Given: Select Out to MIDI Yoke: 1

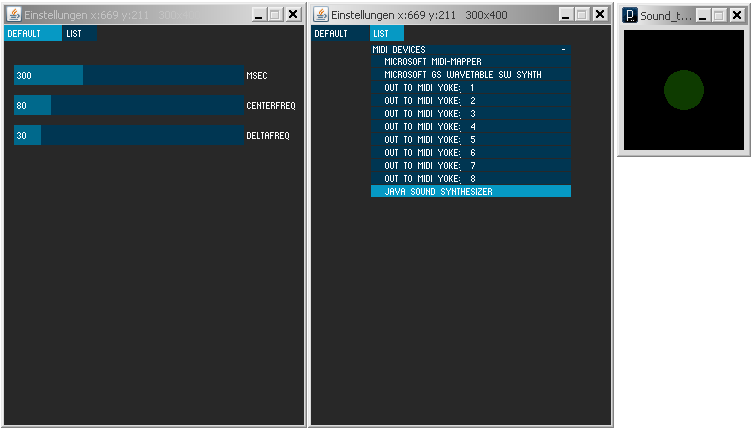Looking at the screenshot, I should point(470,88).
